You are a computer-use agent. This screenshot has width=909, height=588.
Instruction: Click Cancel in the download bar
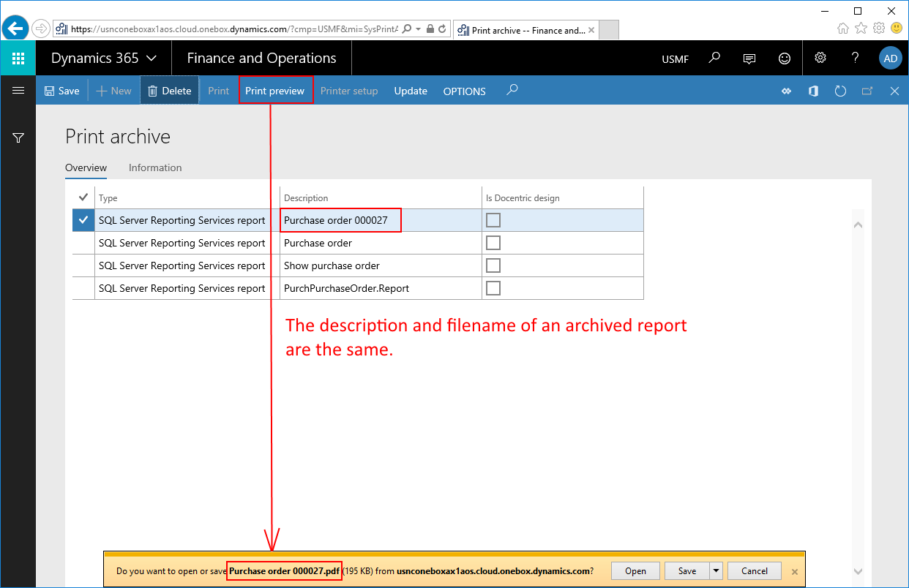[755, 571]
